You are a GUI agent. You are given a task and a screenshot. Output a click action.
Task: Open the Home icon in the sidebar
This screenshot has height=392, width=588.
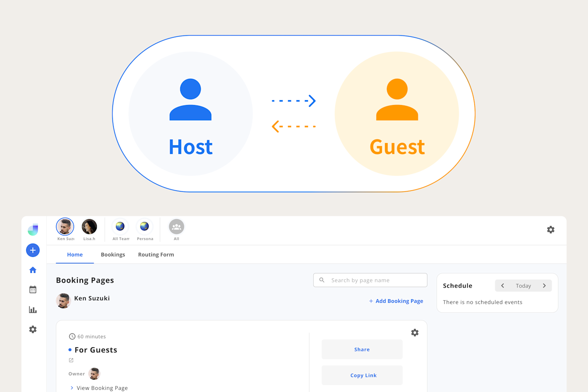tap(33, 270)
